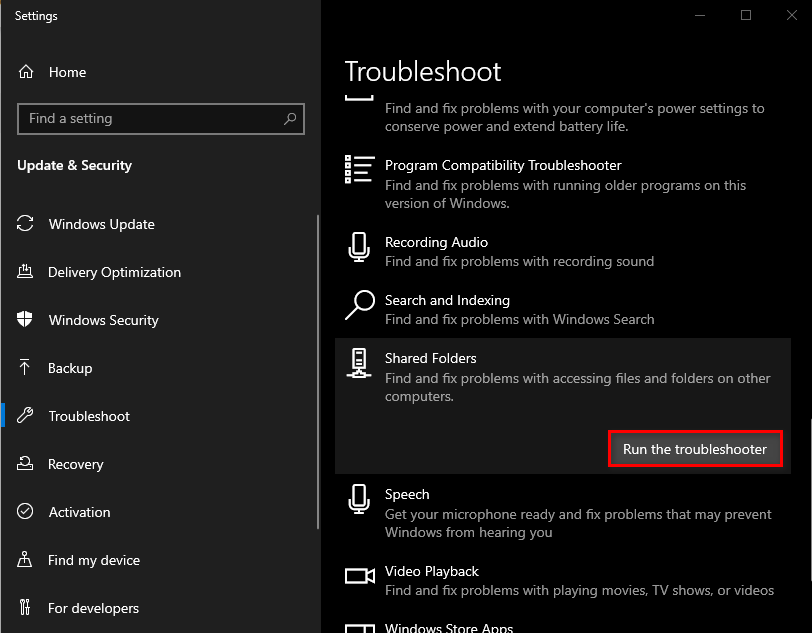
Task: Click the Windows Security shield icon
Action: coord(26,320)
